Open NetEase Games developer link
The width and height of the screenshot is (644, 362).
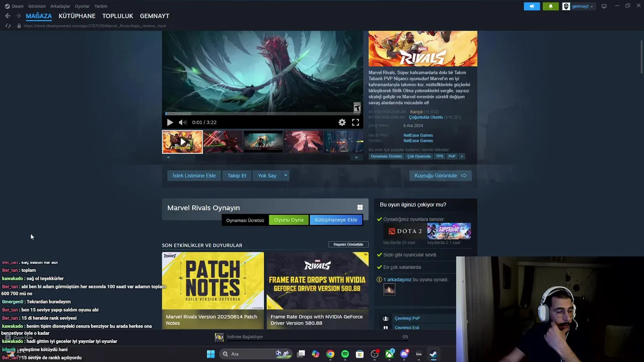click(418, 135)
